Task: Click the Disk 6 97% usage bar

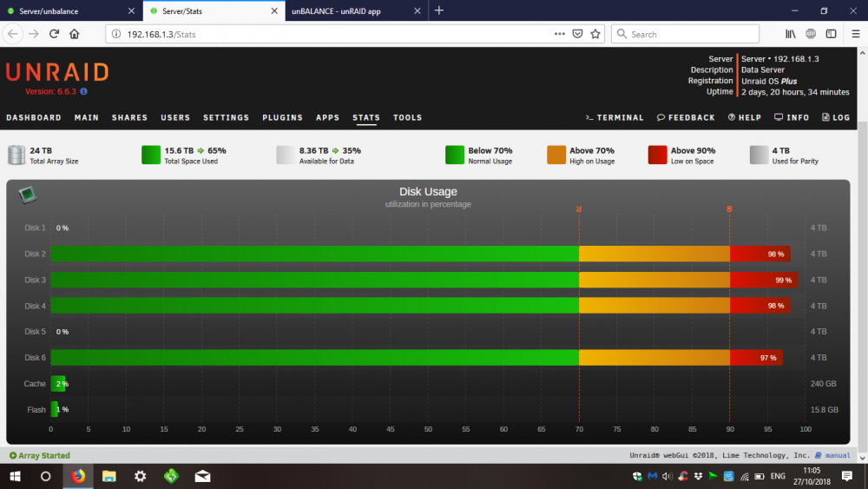Action: click(417, 358)
